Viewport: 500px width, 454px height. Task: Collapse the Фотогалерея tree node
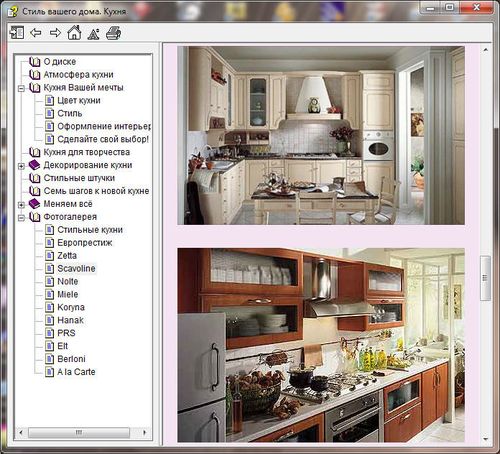coord(21,218)
